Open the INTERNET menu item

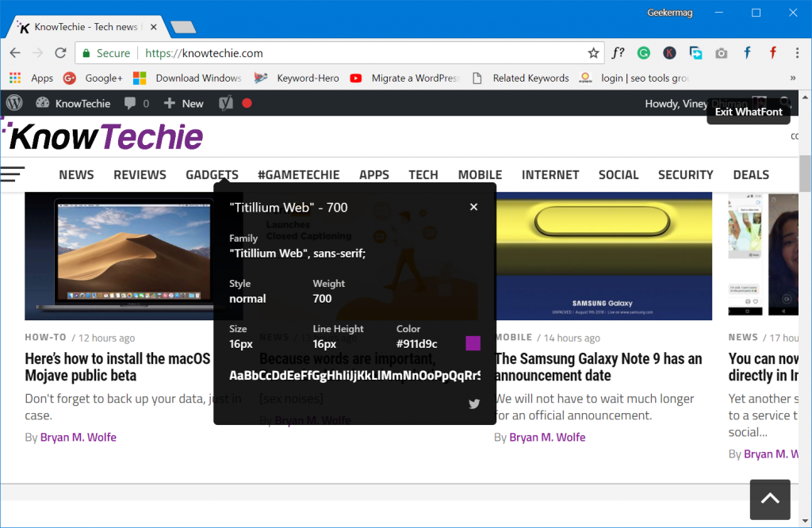point(550,175)
